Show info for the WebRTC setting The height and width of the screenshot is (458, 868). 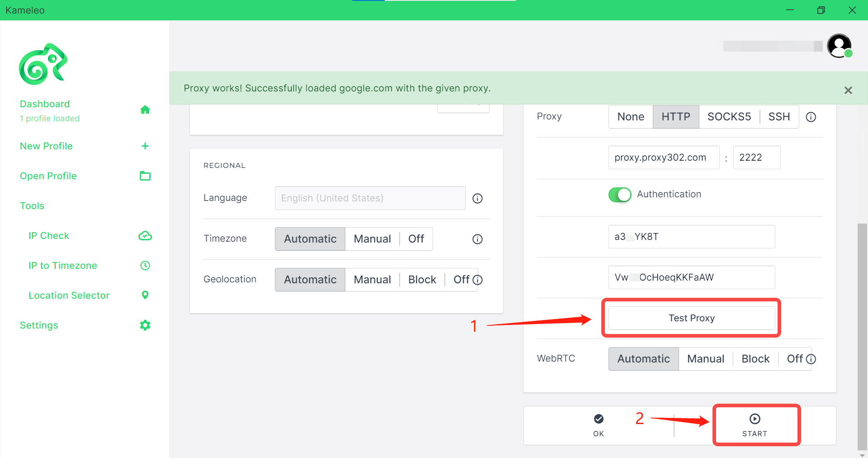pos(811,359)
